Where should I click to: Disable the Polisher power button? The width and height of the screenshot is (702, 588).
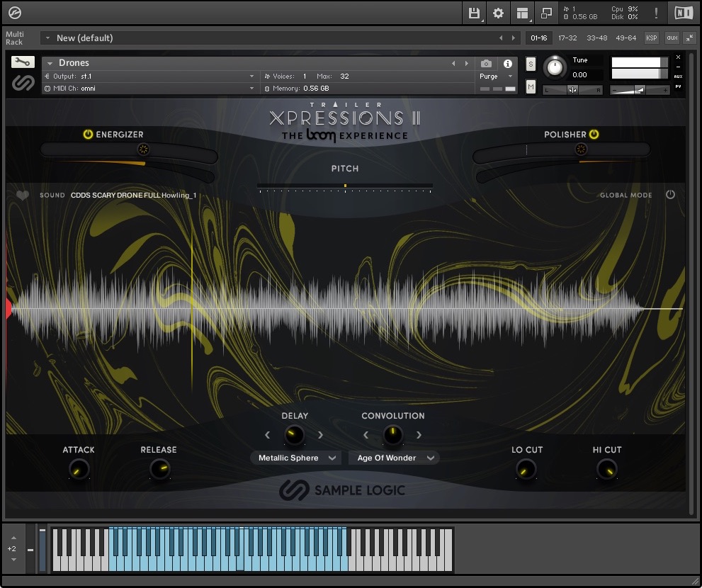(594, 134)
